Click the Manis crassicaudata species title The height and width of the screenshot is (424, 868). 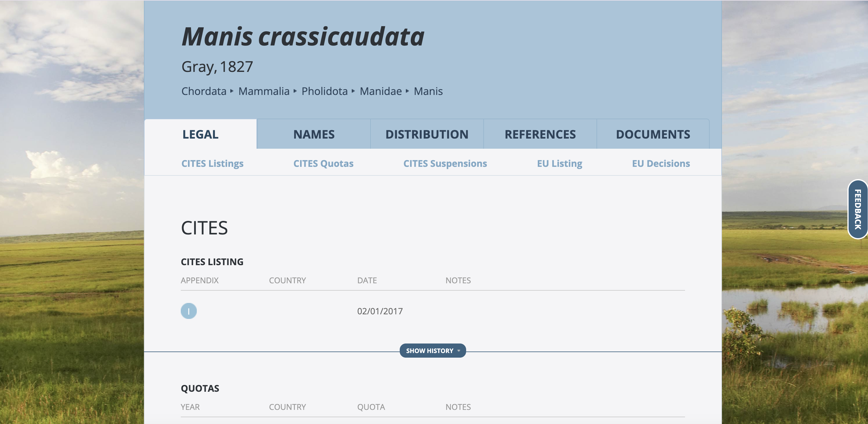pos(303,36)
